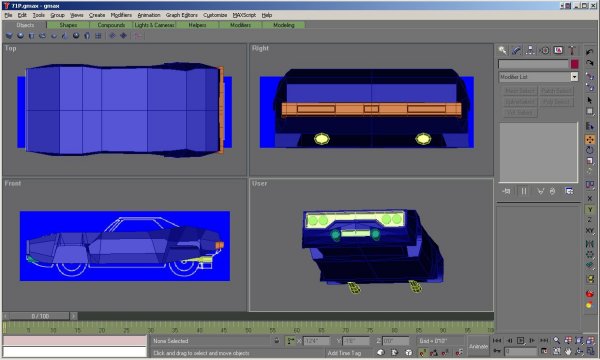Open the Modify command panel tab

click(x=517, y=50)
